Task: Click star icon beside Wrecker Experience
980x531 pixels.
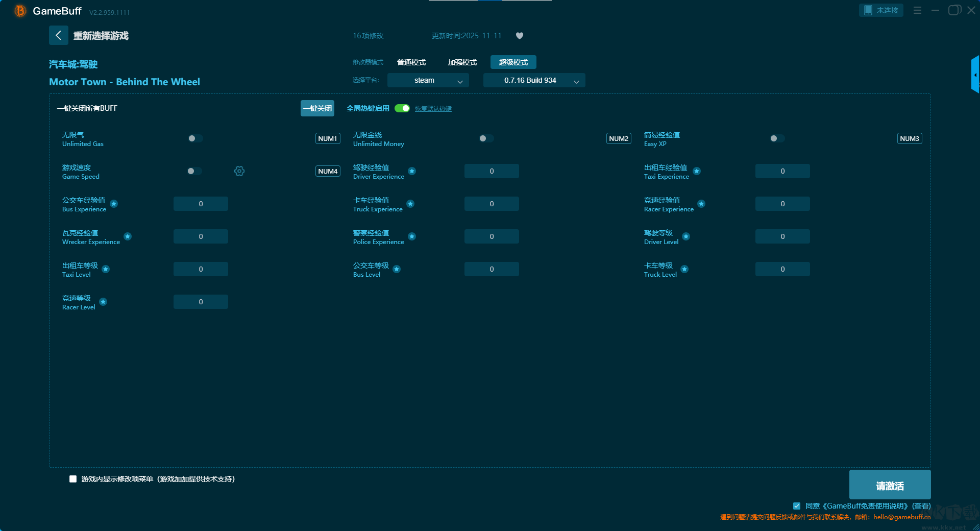Action: [x=128, y=236]
